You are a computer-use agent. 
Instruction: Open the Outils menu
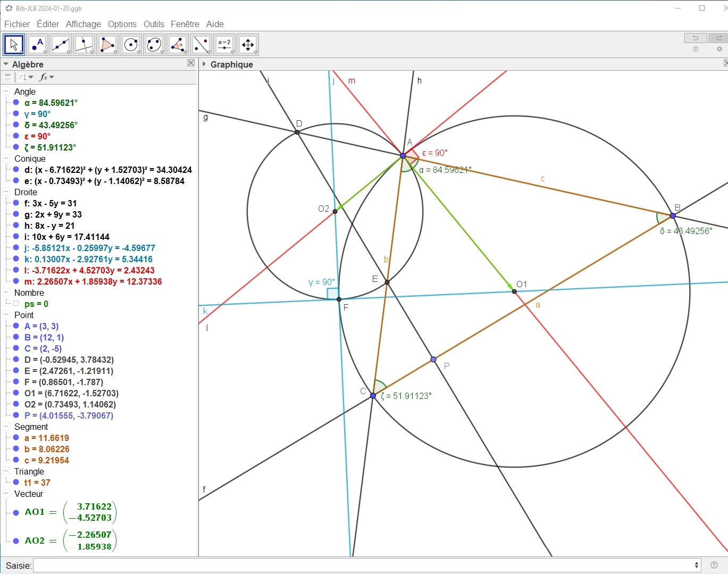point(154,24)
